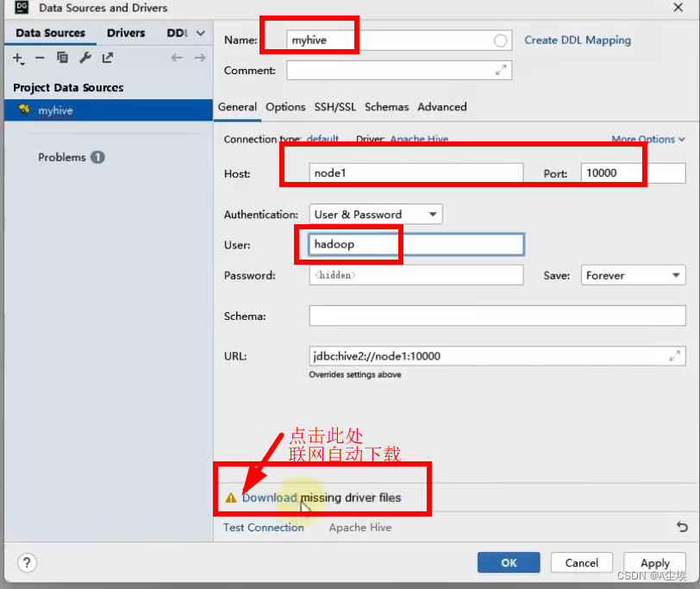
Task: Switch to Data Sources tab
Action: 50,33
